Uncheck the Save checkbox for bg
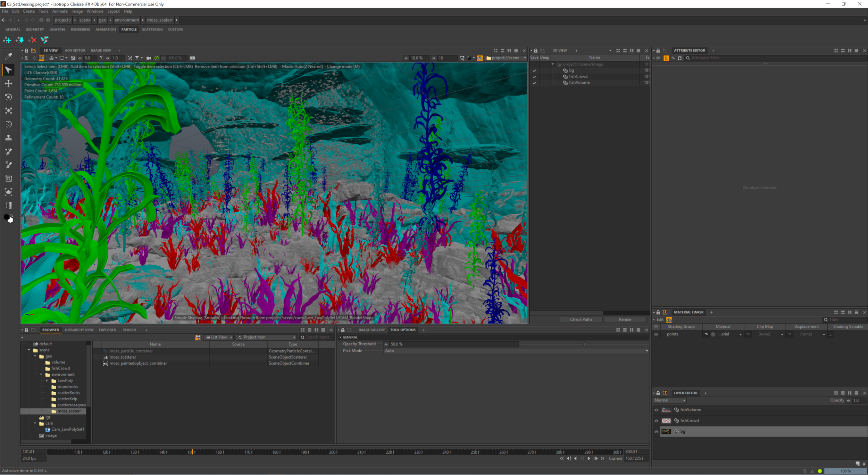868x475 pixels. [535, 70]
